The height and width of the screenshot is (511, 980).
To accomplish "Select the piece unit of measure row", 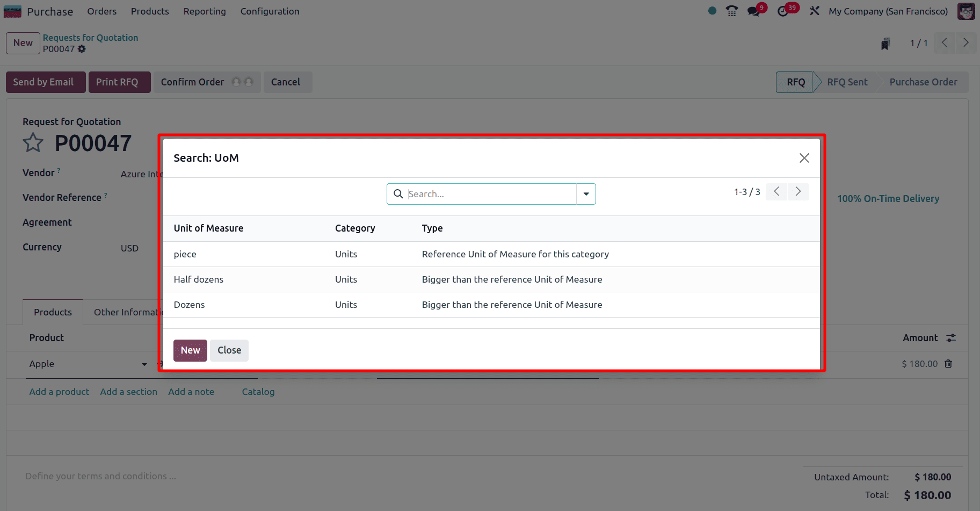I will coord(491,254).
